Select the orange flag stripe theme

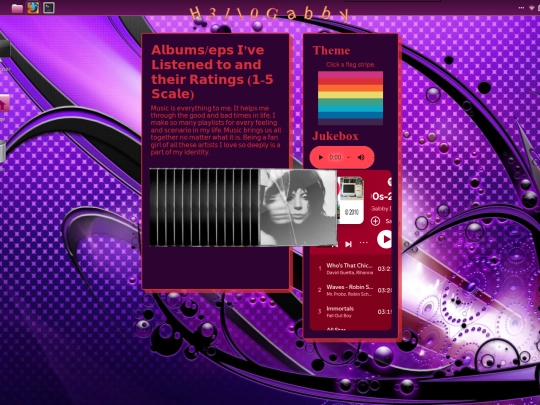coord(350,88)
